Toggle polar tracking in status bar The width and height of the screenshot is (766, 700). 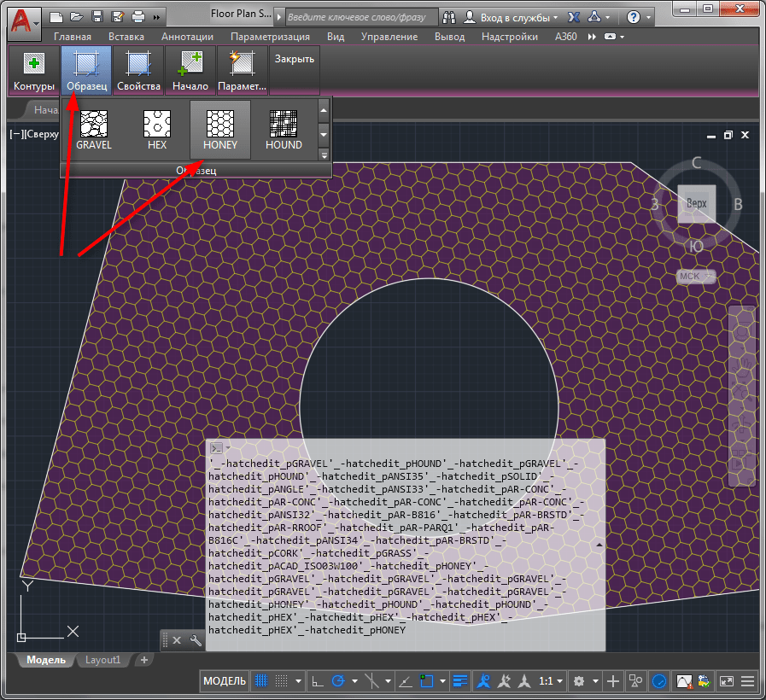[338, 680]
